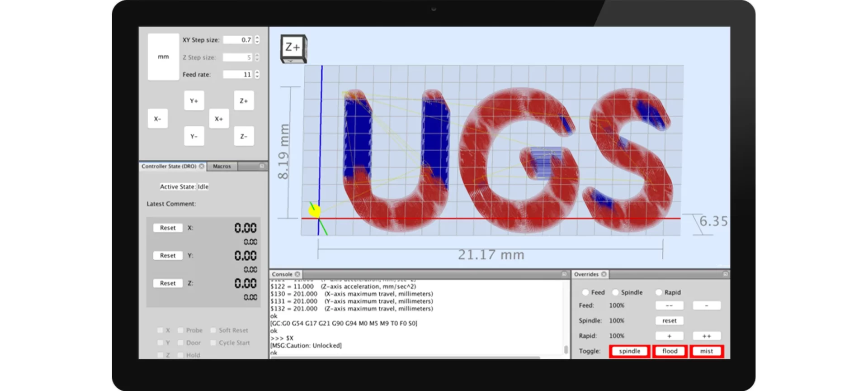868x391 pixels.
Task: Click the ++ override increase button
Action: (x=707, y=336)
